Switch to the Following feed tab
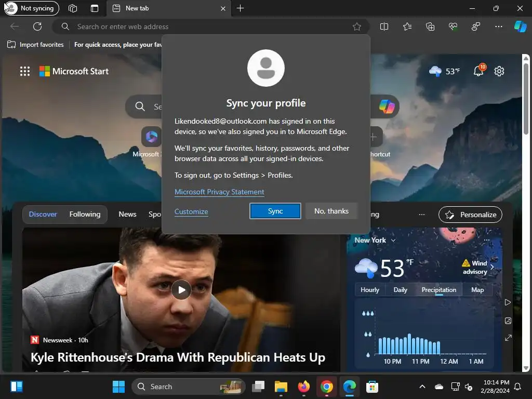The image size is (532, 399). (x=85, y=215)
